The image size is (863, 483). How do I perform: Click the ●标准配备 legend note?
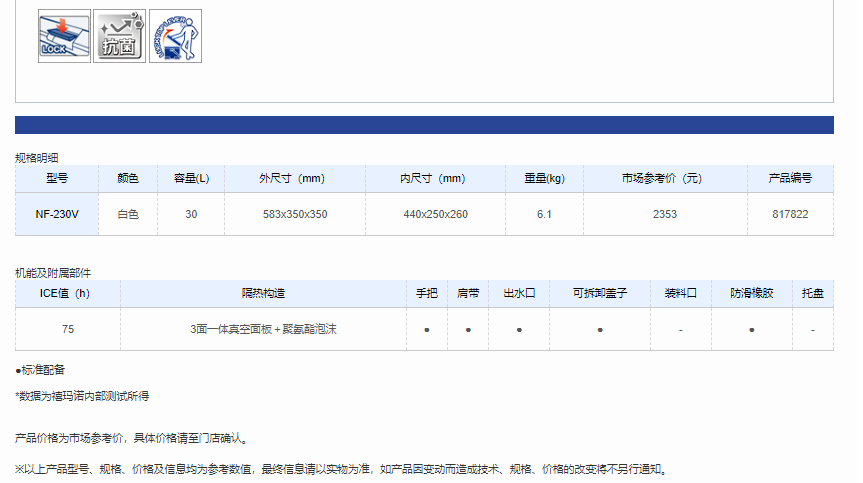coord(40,370)
